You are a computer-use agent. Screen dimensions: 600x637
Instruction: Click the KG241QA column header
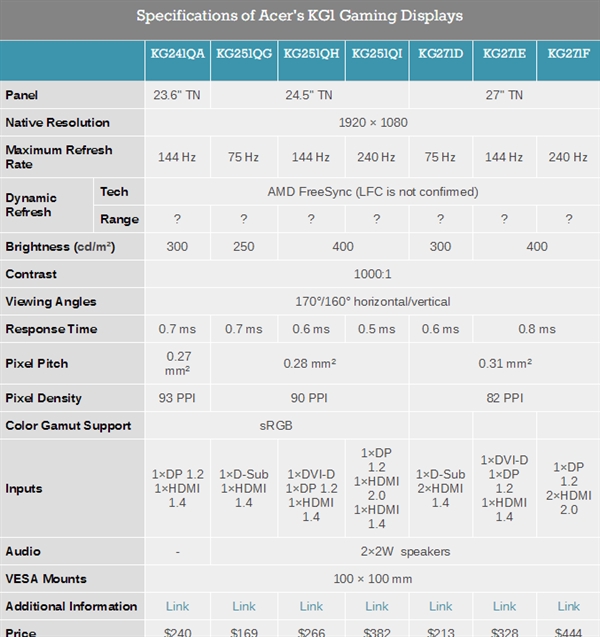point(178,53)
